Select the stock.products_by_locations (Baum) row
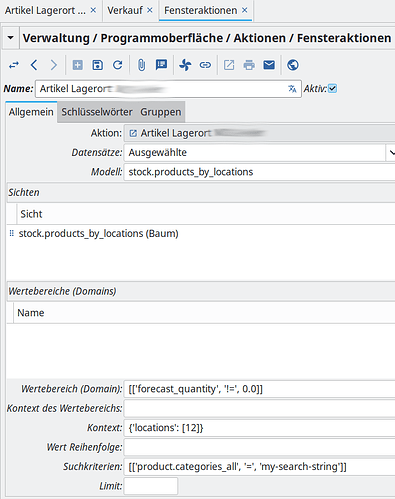The image size is (395, 499). pos(201,233)
